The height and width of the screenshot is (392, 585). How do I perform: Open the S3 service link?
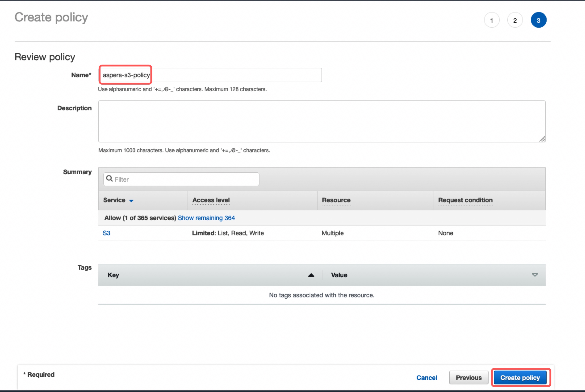click(107, 233)
